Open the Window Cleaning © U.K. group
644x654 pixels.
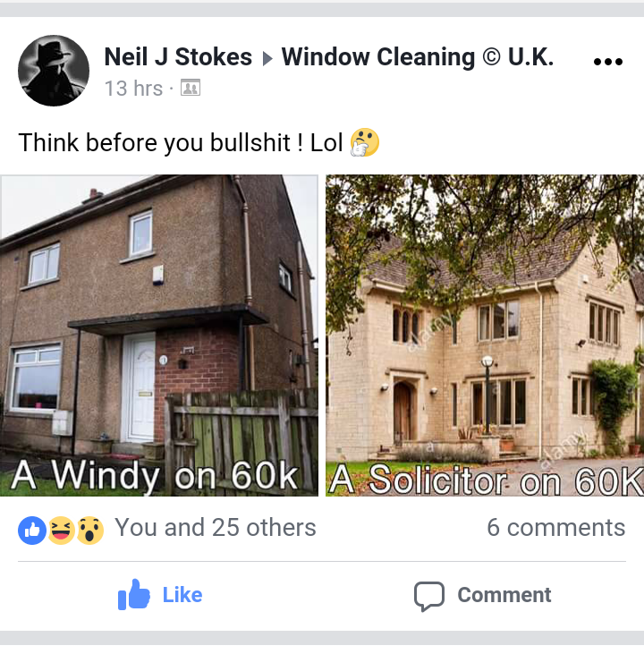[x=418, y=56]
